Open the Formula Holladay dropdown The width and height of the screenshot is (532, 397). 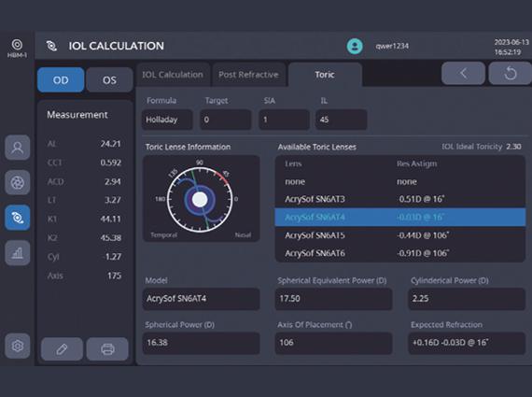pos(167,120)
